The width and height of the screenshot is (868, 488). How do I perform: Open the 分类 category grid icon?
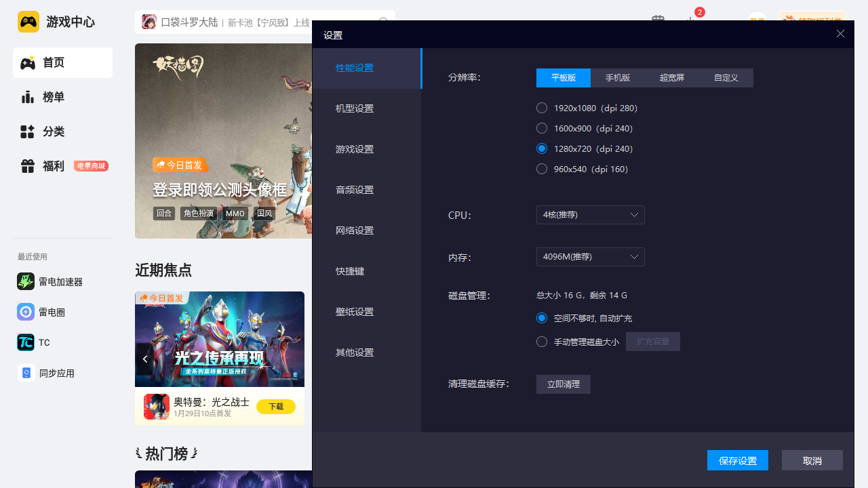(27, 131)
